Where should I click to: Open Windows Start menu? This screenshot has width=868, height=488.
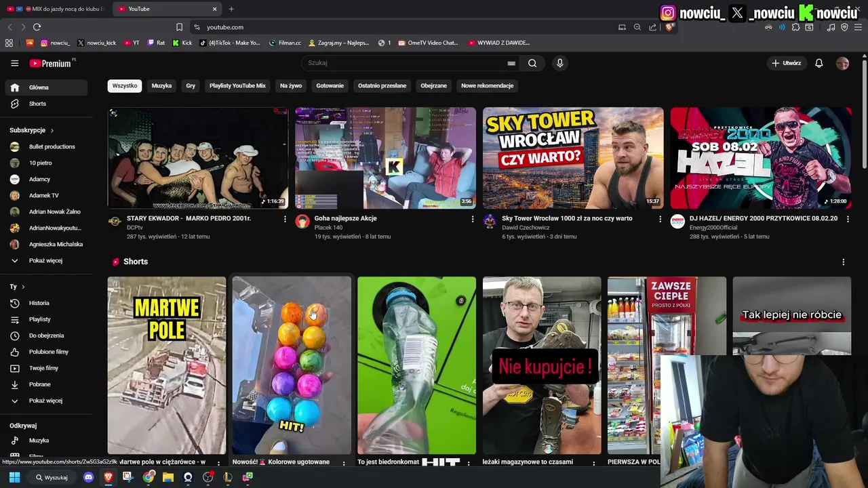click(x=14, y=477)
